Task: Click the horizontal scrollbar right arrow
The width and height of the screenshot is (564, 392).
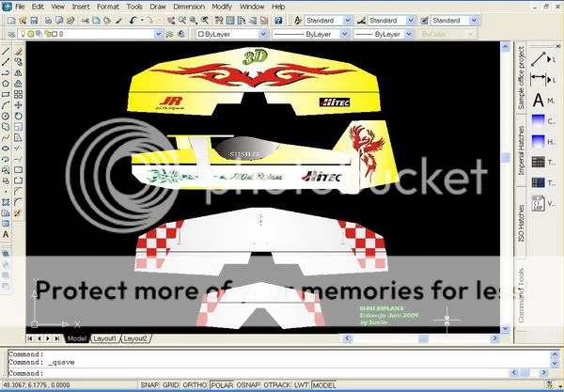Action: click(x=495, y=338)
